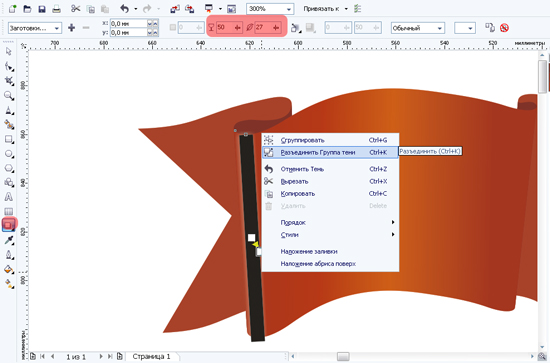Viewport: 550px width, 363px height.
Task: Click the Open folder icon
Action: click(x=27, y=9)
